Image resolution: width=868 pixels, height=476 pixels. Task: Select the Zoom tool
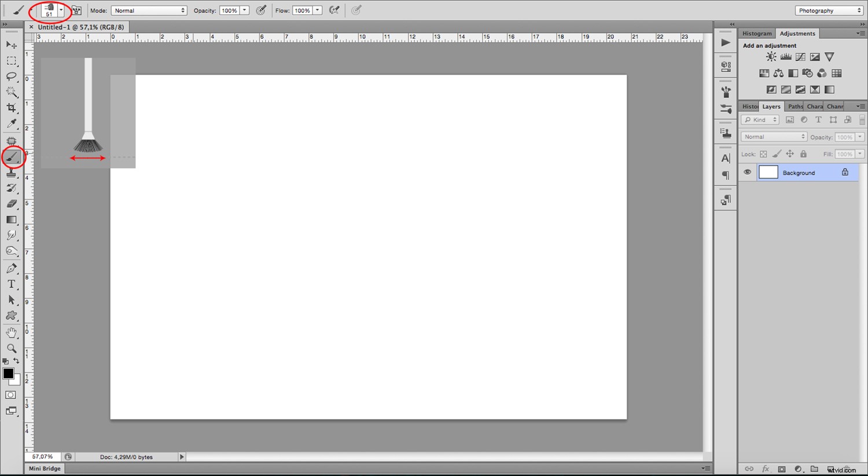(x=12, y=348)
